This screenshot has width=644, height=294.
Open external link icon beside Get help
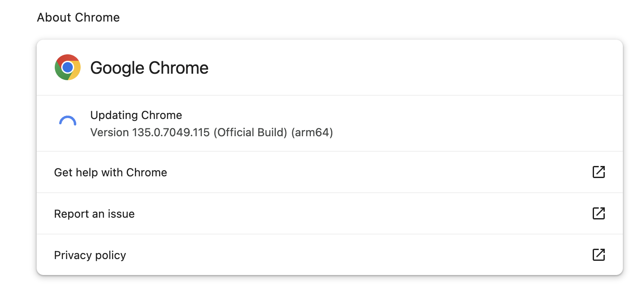pos(599,172)
